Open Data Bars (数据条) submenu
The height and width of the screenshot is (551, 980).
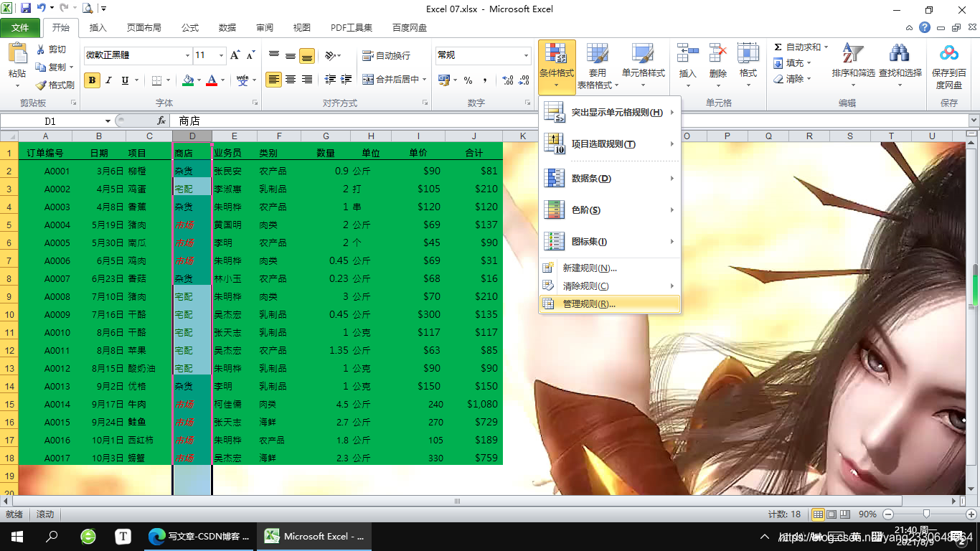pos(609,179)
